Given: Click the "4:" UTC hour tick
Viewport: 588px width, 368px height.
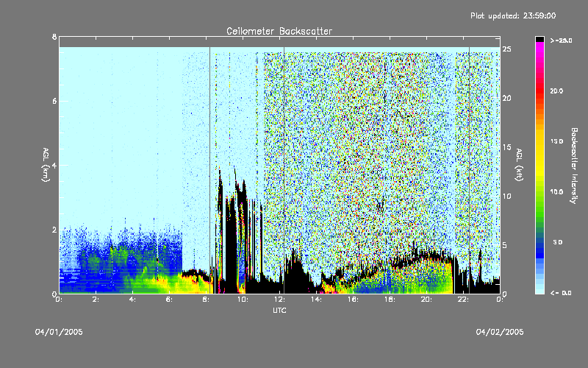Looking at the screenshot, I should tap(133, 300).
